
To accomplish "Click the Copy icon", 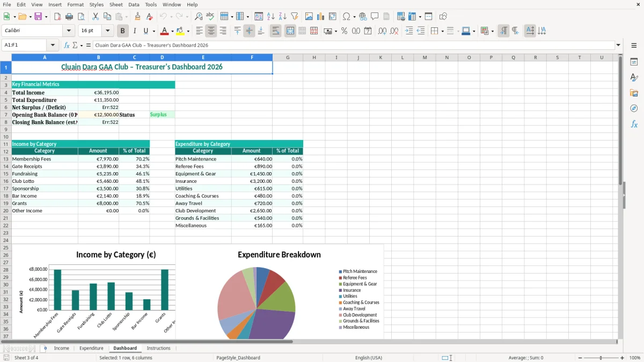I will point(107,17).
